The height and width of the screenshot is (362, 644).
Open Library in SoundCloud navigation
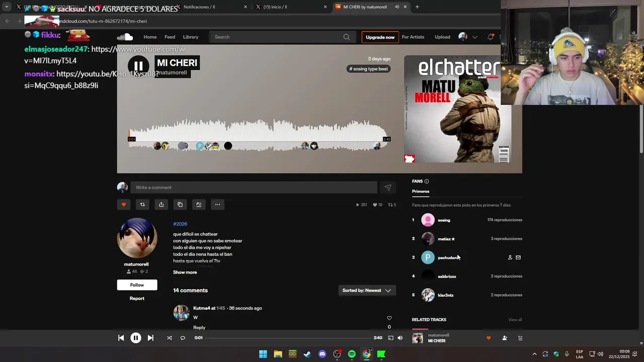[x=191, y=37]
